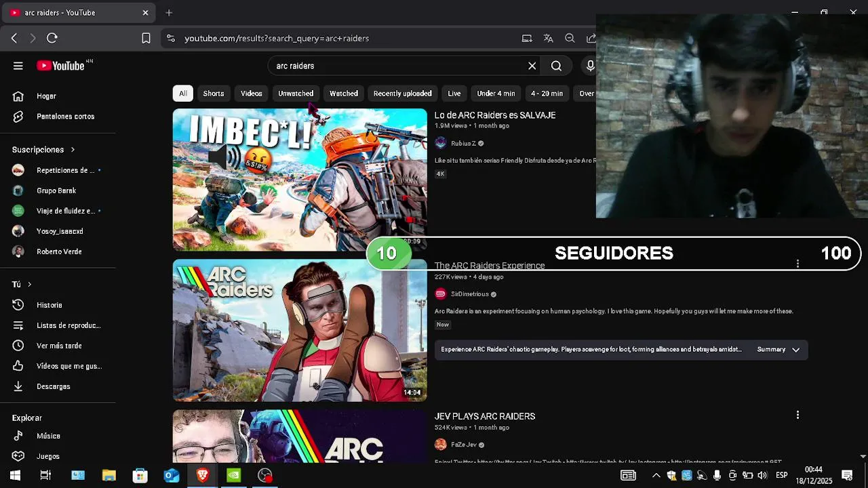
Task: Click the YouTube logo
Action: (x=61, y=66)
